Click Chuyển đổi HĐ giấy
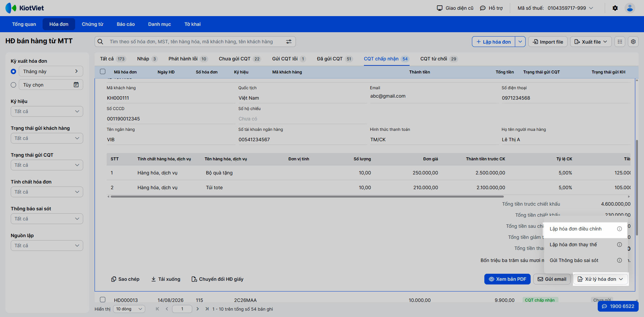The width and height of the screenshot is (644, 317). (217, 279)
